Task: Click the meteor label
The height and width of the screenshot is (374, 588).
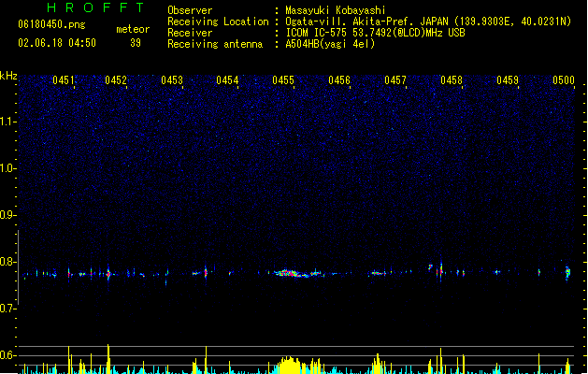Action: click(133, 29)
